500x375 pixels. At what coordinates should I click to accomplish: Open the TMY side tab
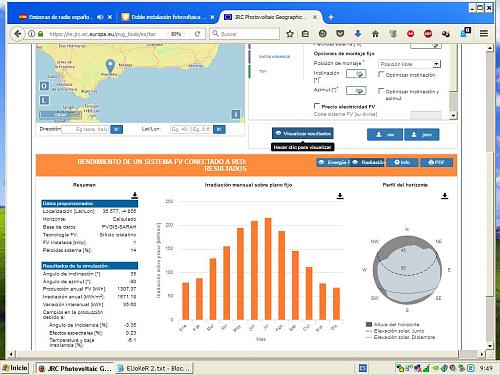[263, 71]
